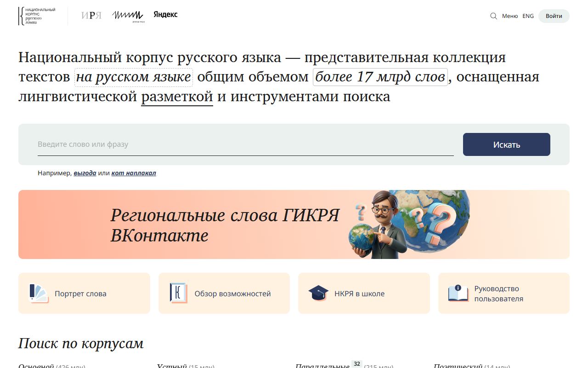Try the example query выгода

(x=85, y=173)
